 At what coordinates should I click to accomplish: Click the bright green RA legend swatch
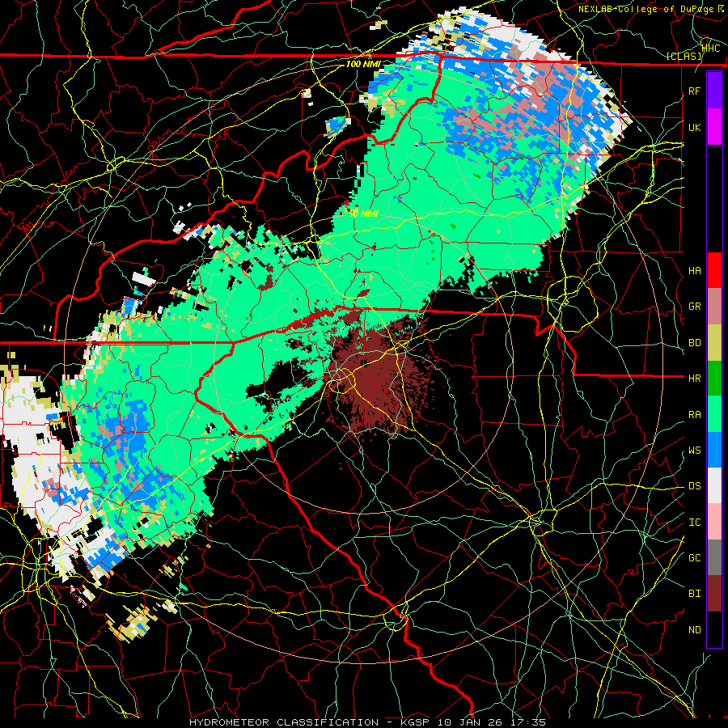click(714, 414)
